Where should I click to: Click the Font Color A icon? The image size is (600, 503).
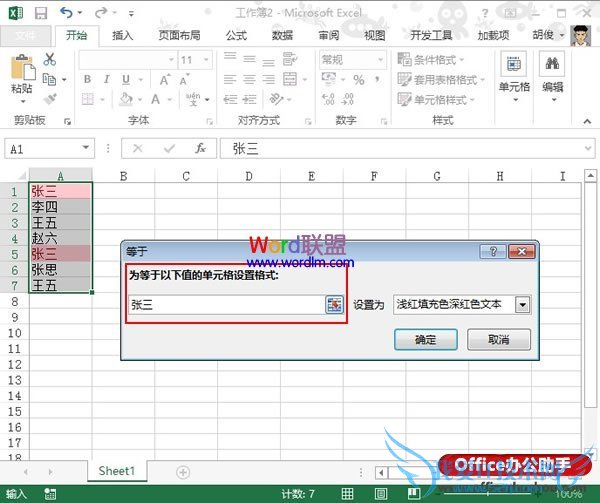click(x=155, y=99)
